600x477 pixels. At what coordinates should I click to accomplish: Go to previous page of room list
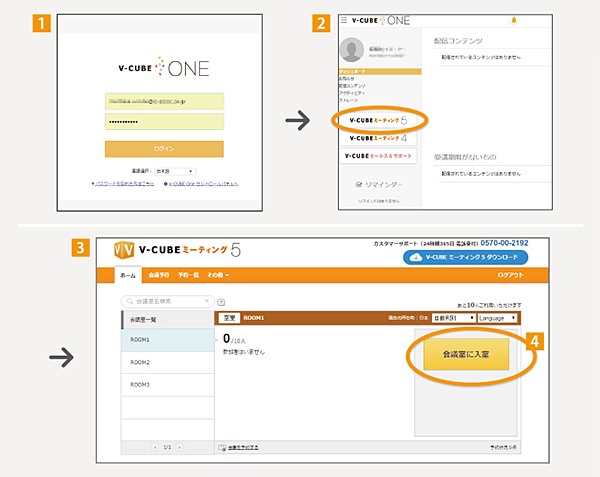(155, 447)
